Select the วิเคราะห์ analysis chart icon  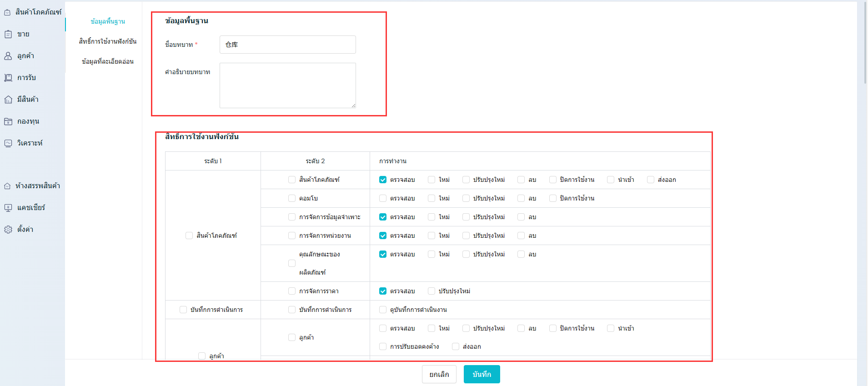[x=8, y=143]
